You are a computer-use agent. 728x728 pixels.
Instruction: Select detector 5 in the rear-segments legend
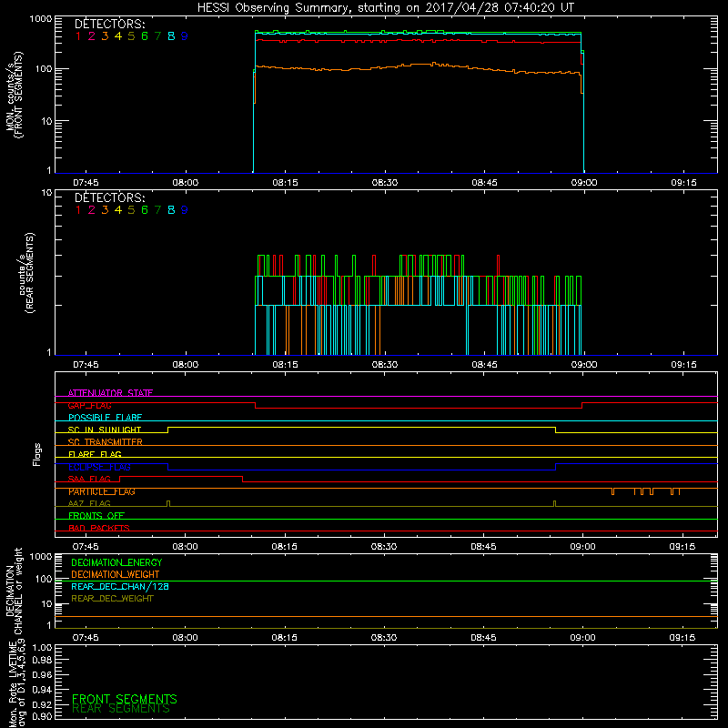click(x=131, y=210)
